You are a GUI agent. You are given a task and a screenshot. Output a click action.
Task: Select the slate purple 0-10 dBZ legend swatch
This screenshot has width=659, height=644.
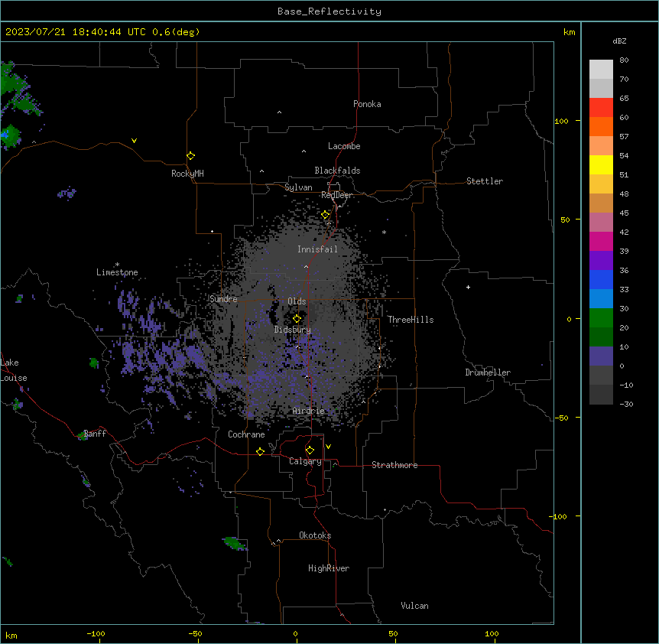(601, 356)
